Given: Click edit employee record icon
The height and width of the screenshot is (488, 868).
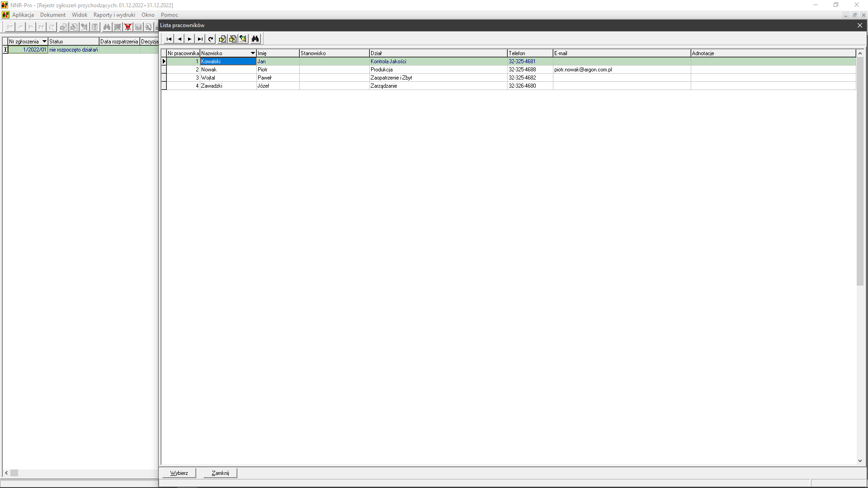Looking at the screenshot, I should click(x=233, y=39).
